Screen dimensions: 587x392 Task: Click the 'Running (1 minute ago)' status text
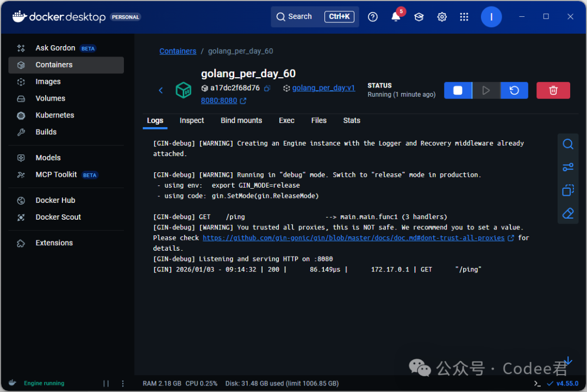[401, 95]
